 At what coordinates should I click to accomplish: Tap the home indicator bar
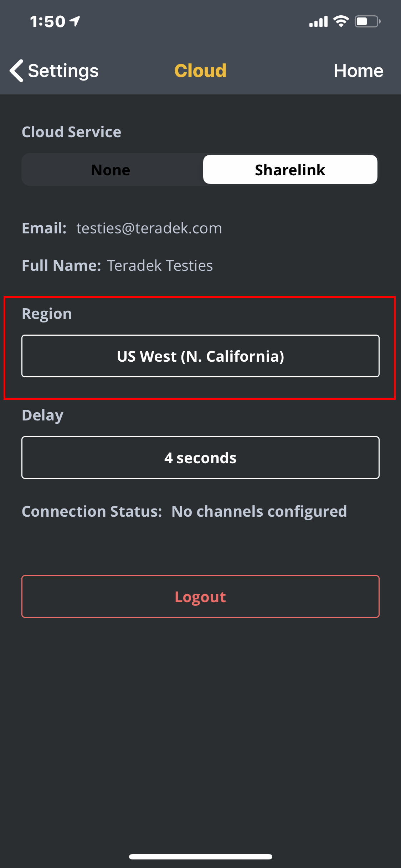(x=200, y=857)
